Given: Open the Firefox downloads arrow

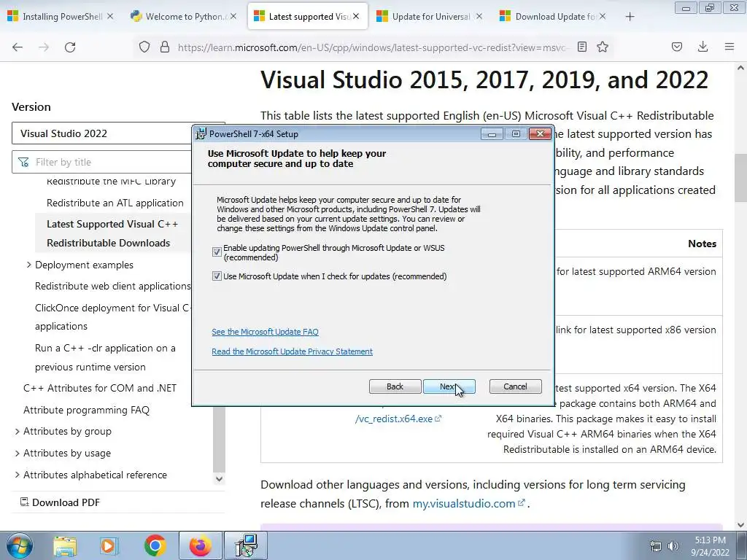Looking at the screenshot, I should (x=703, y=47).
